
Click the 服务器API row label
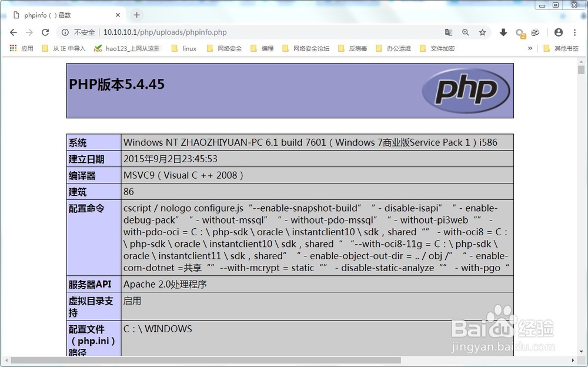point(90,284)
